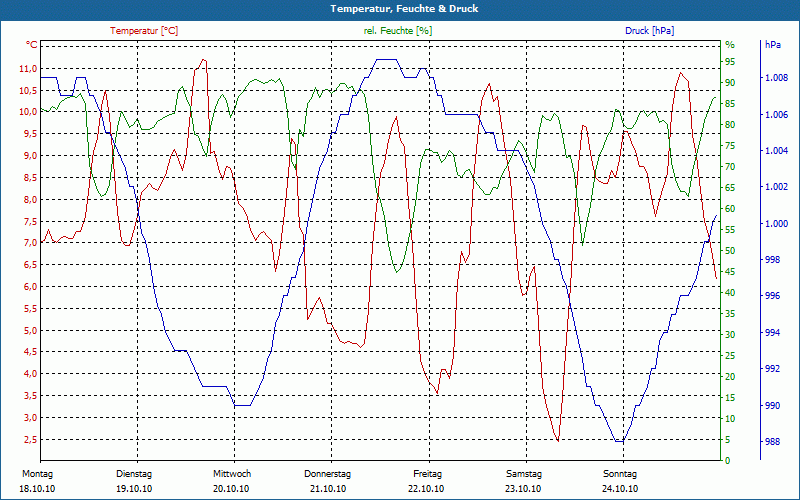
Task: Click the red '°C' unit on temperature axis
Action: coord(32,45)
